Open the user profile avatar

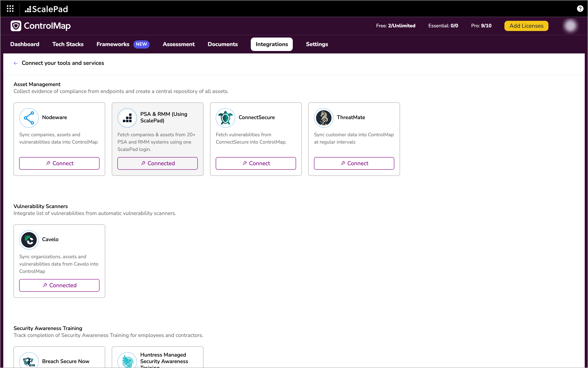[x=570, y=26]
